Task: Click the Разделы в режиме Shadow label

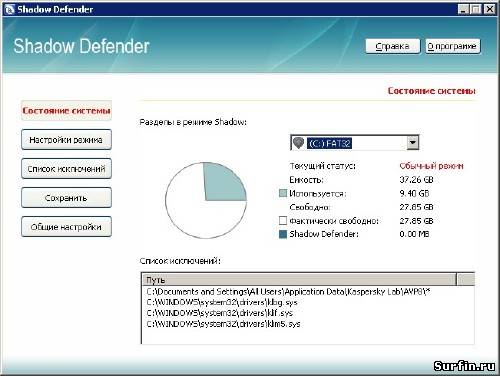Action: click(193, 122)
